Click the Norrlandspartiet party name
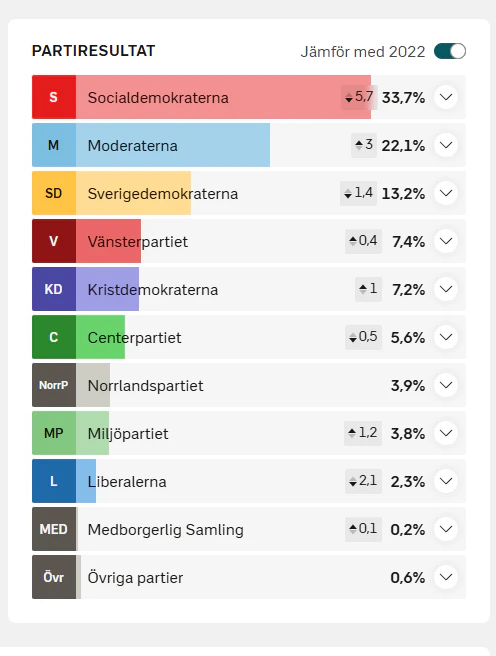The width and height of the screenshot is (496, 656). [146, 386]
